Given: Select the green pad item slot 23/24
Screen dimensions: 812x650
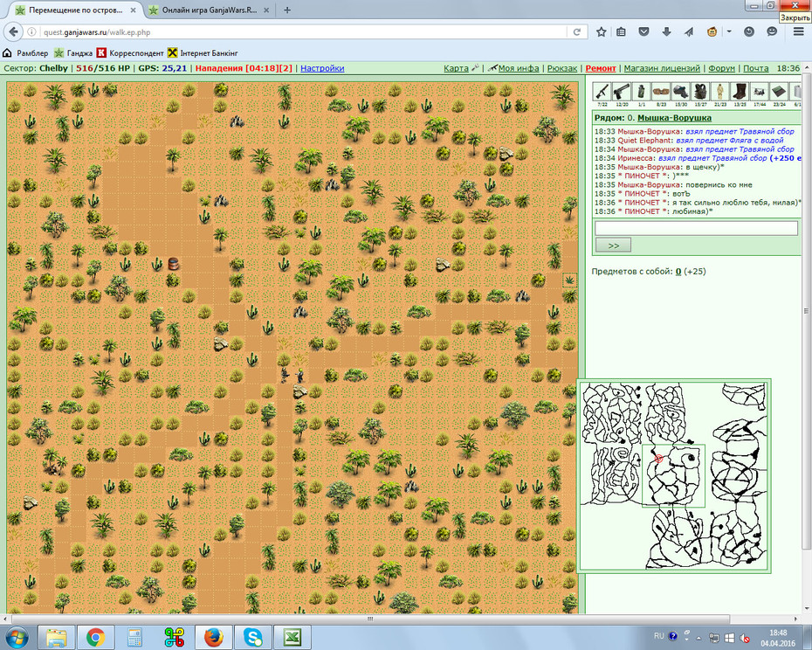Looking at the screenshot, I should click(779, 92).
